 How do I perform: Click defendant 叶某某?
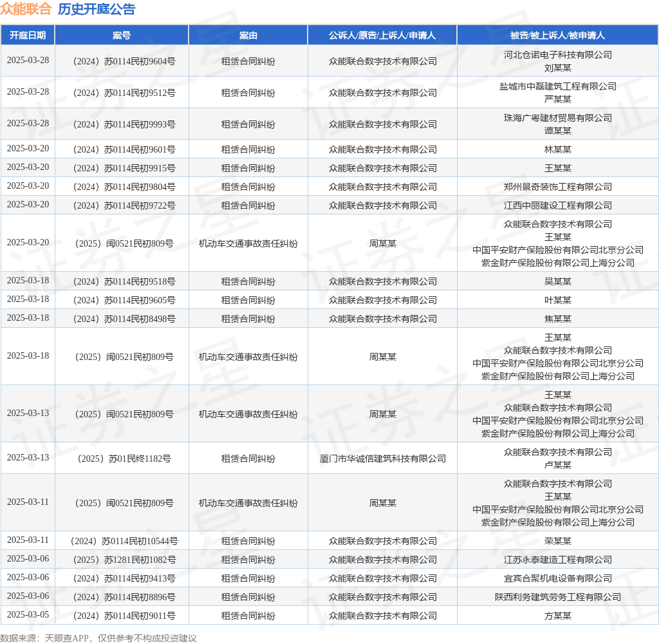(x=558, y=300)
